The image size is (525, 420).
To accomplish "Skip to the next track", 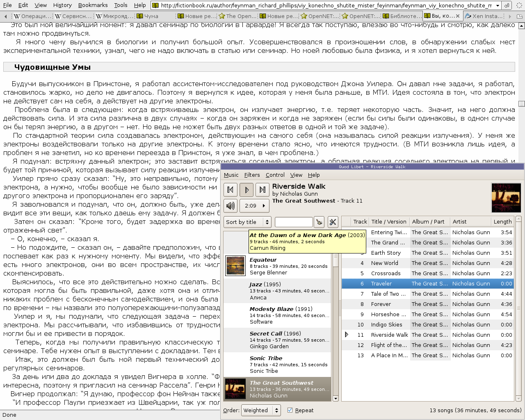I will coord(262,189).
